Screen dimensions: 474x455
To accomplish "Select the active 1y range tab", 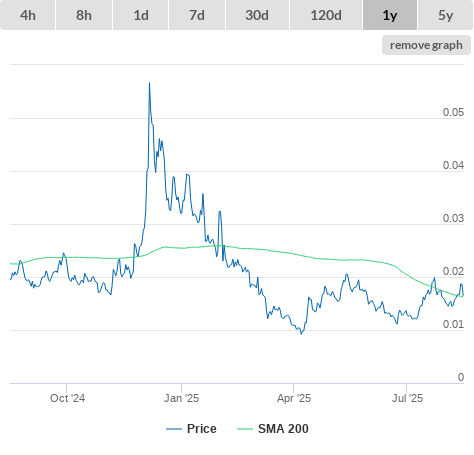I will click(x=390, y=15).
